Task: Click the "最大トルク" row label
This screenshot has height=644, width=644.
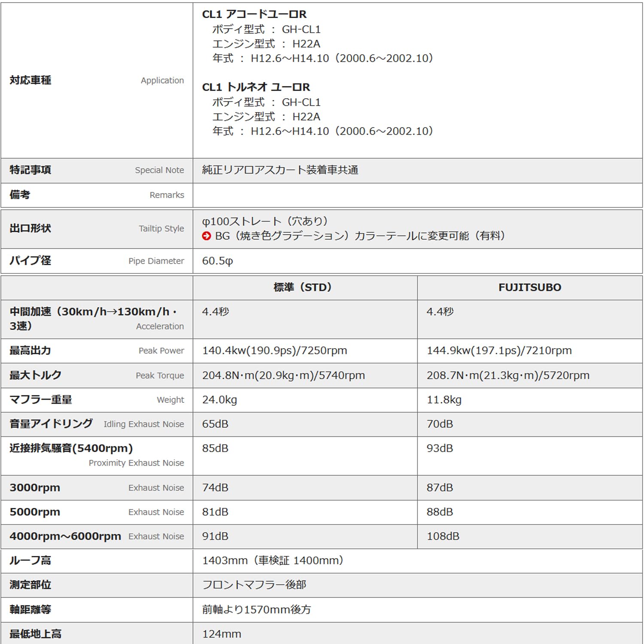Action: (x=36, y=375)
